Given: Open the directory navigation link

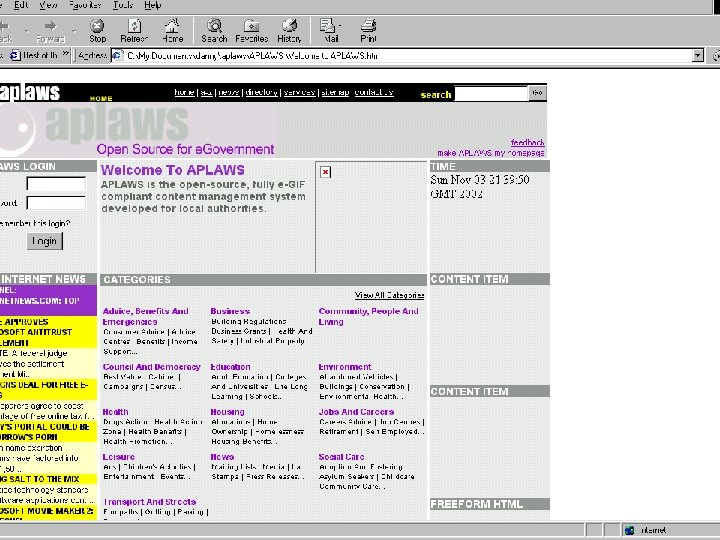Looking at the screenshot, I should [262, 92].
